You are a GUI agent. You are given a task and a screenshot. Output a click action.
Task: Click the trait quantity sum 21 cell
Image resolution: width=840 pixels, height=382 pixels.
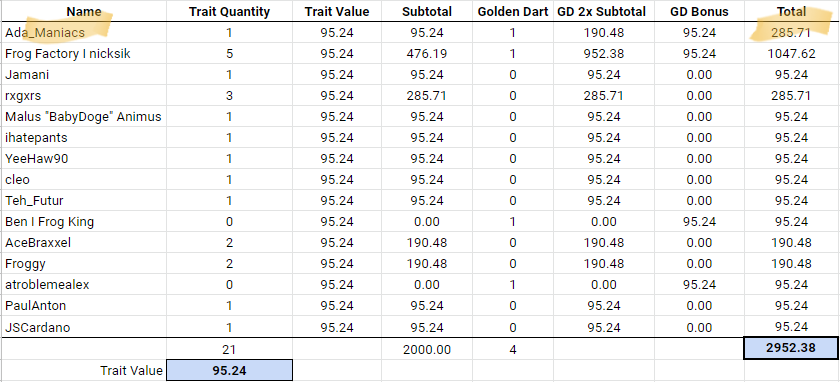point(229,350)
